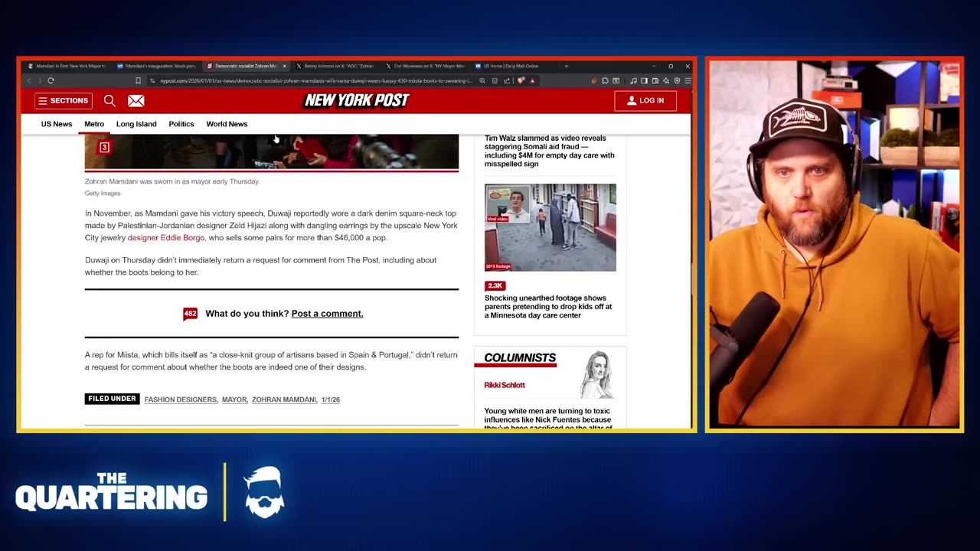Open the 'Shocking unearthed footage' headline

pyautogui.click(x=548, y=306)
